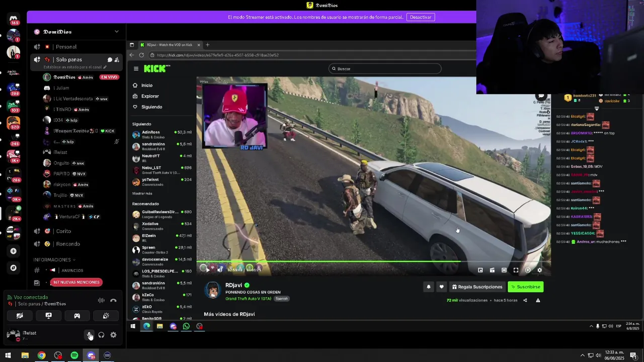644x362 pixels.
Task: Open NeutroYT channel in followed list
Action: point(162,158)
